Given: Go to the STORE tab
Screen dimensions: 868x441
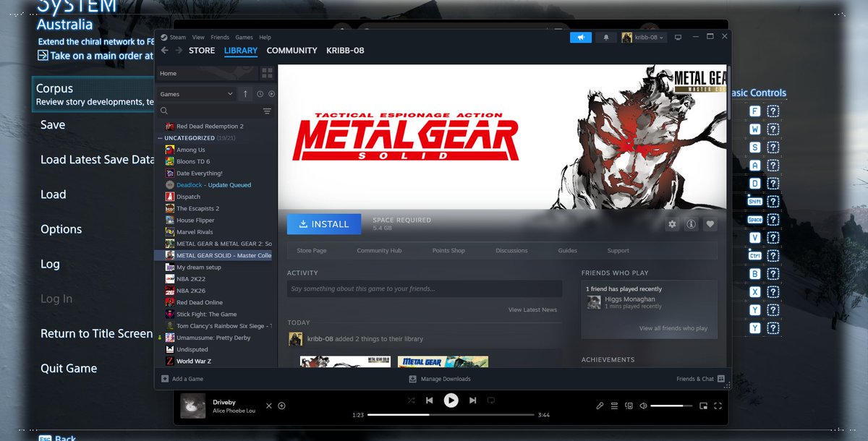Looking at the screenshot, I should pyautogui.click(x=202, y=51).
